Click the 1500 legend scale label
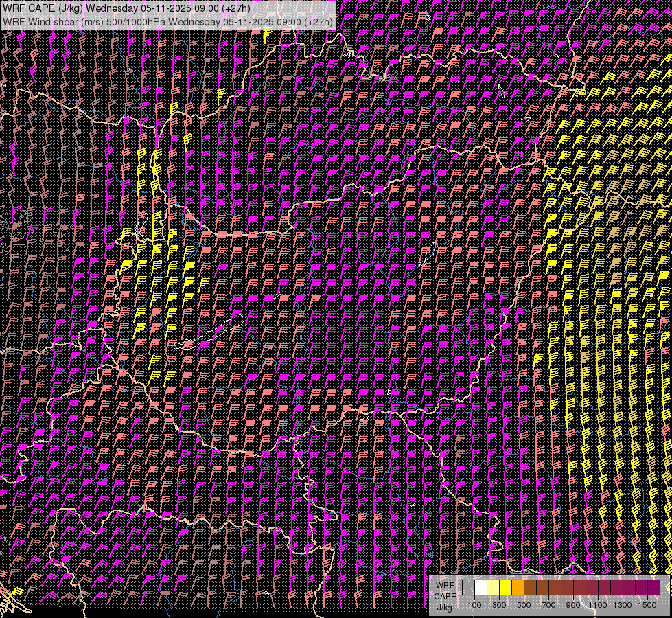The width and height of the screenshot is (672, 618). point(647,605)
